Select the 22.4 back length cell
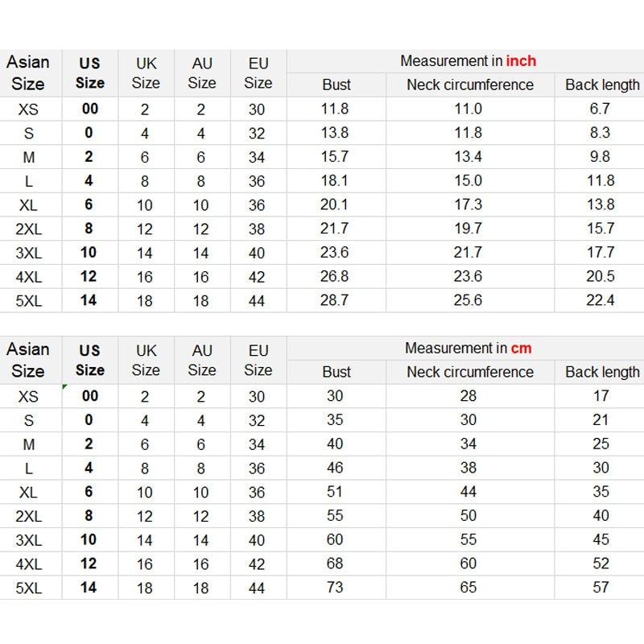This screenshot has height=644, width=644. pyautogui.click(x=601, y=300)
